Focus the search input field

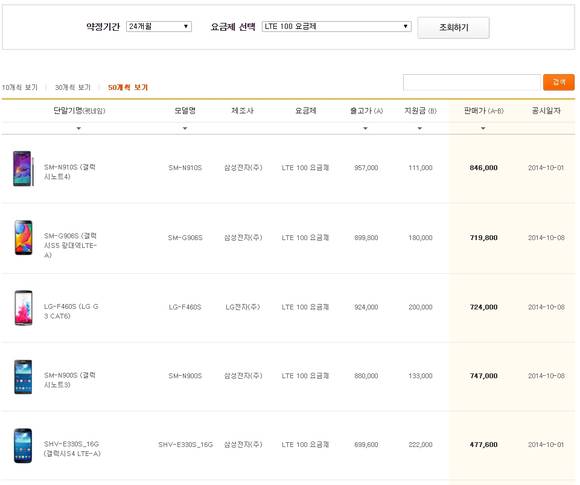point(472,82)
